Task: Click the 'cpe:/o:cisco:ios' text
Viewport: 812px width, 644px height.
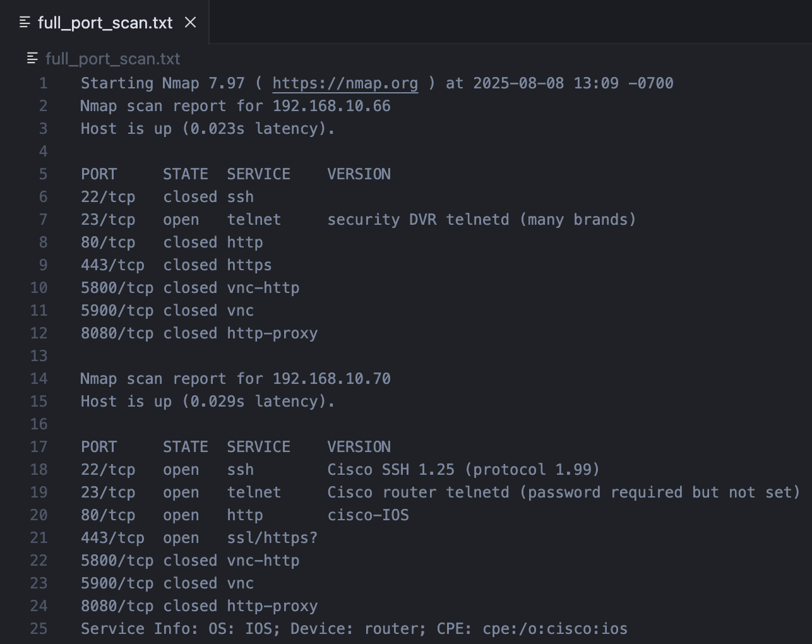Action: 555,629
